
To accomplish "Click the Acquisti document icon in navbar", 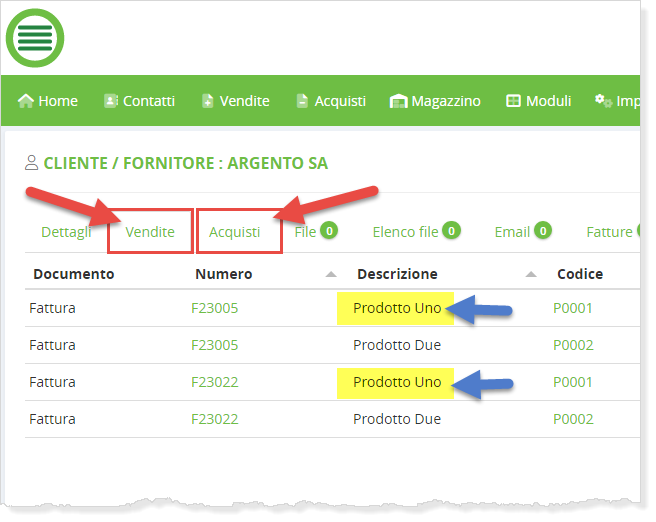I will click(303, 101).
